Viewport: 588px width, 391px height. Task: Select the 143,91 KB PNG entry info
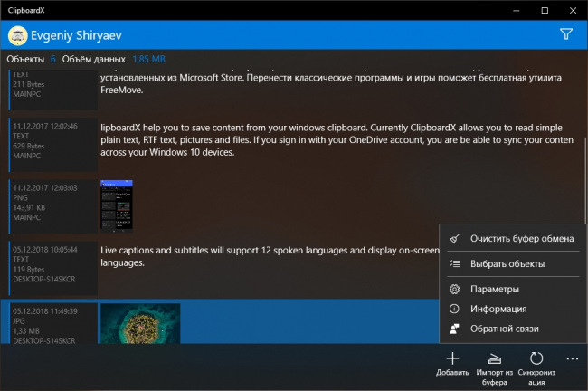coord(53,206)
